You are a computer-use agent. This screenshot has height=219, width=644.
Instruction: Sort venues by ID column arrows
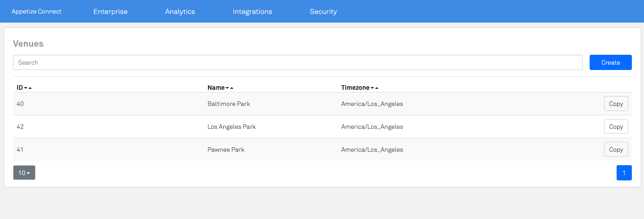tap(27, 88)
